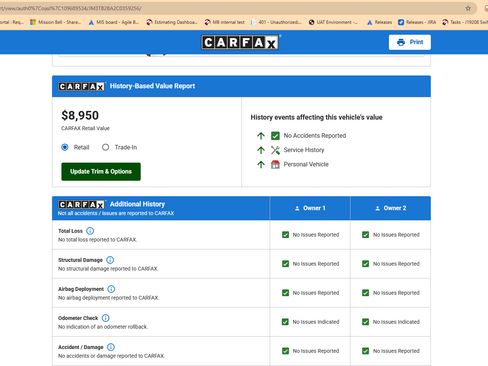Click the person icon next to Owner 1

coord(297,208)
